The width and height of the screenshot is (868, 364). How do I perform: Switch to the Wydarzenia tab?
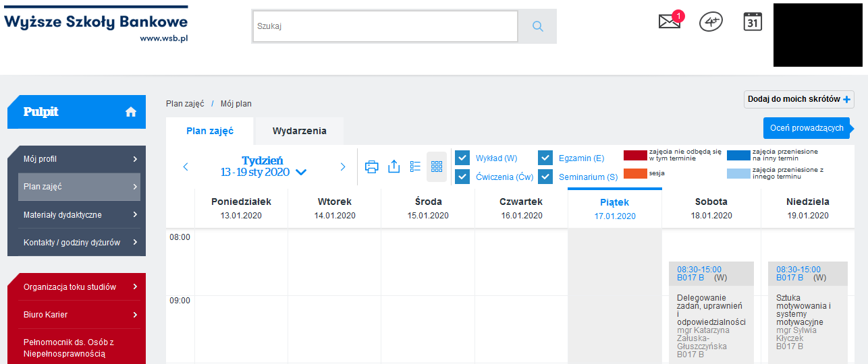tap(299, 131)
